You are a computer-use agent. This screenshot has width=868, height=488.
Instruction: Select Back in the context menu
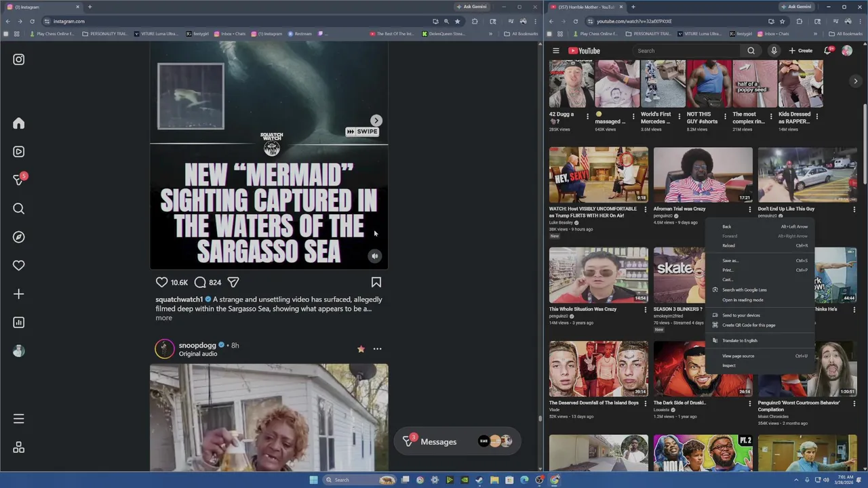click(759, 226)
